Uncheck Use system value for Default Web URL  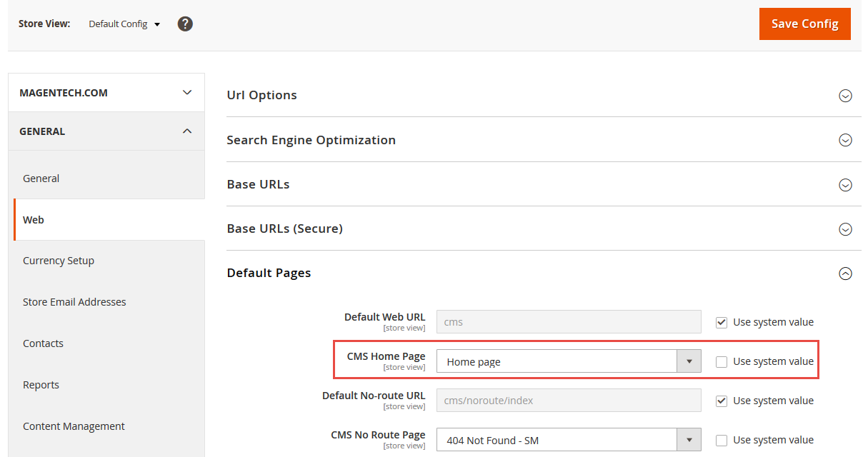pyautogui.click(x=722, y=322)
